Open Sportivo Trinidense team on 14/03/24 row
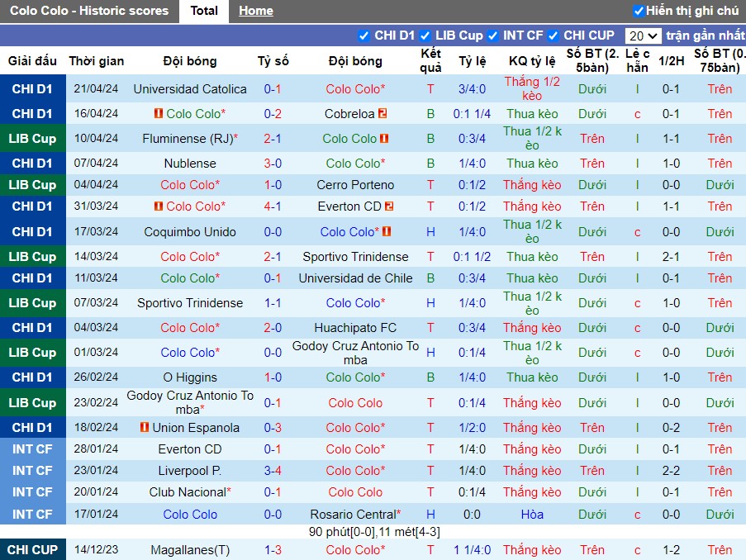 (x=355, y=256)
